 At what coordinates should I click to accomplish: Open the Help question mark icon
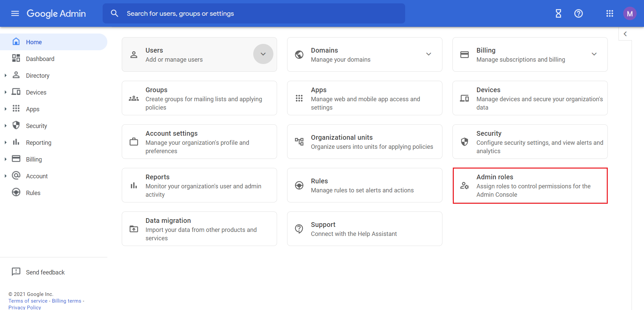[579, 13]
